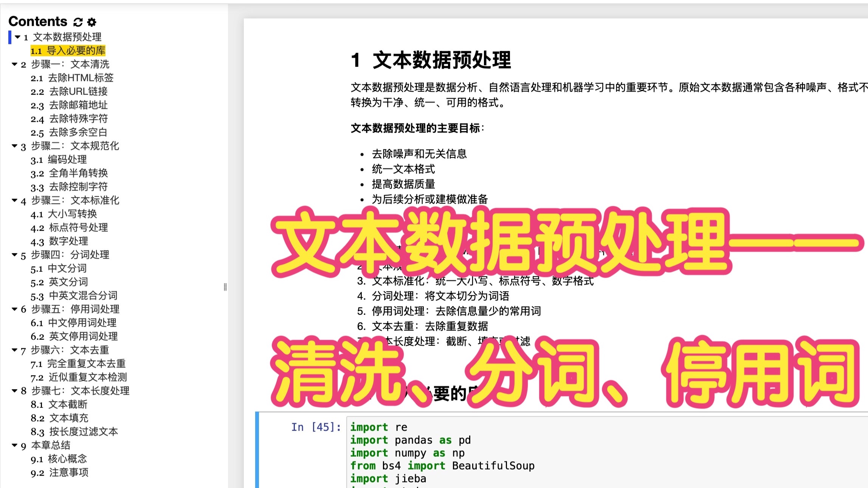868x488 pixels.
Task: Open 8.3 按长度过滤文本 entry
Action: [74, 432]
